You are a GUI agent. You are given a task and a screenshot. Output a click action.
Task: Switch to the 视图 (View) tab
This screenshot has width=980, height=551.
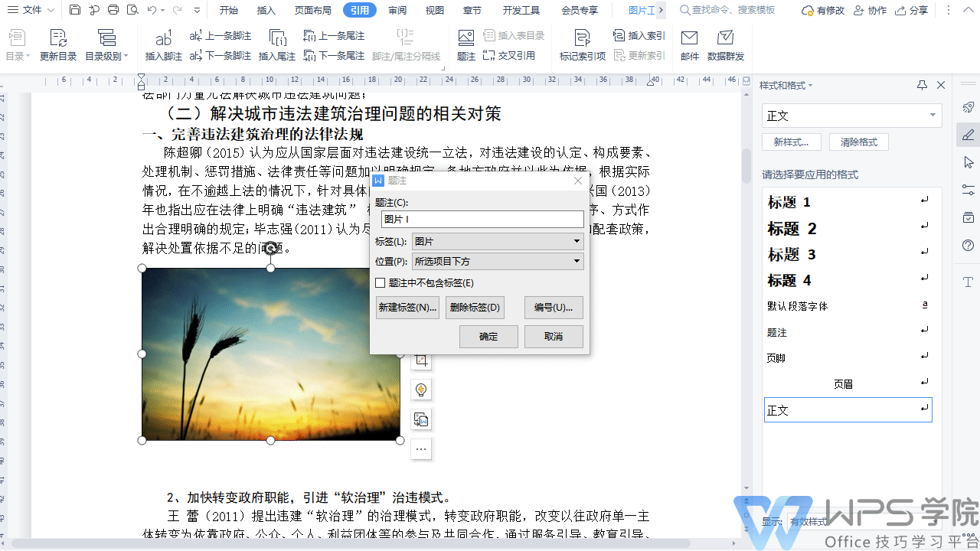pyautogui.click(x=435, y=10)
